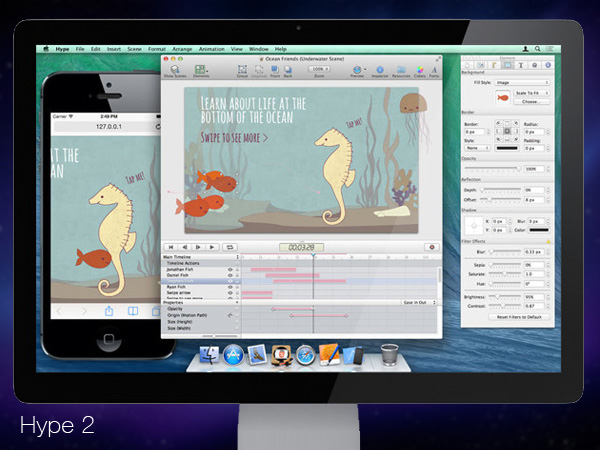Toggle visibility eye on highlighted timeline row
600x450 pixels.
pyautogui.click(x=230, y=281)
